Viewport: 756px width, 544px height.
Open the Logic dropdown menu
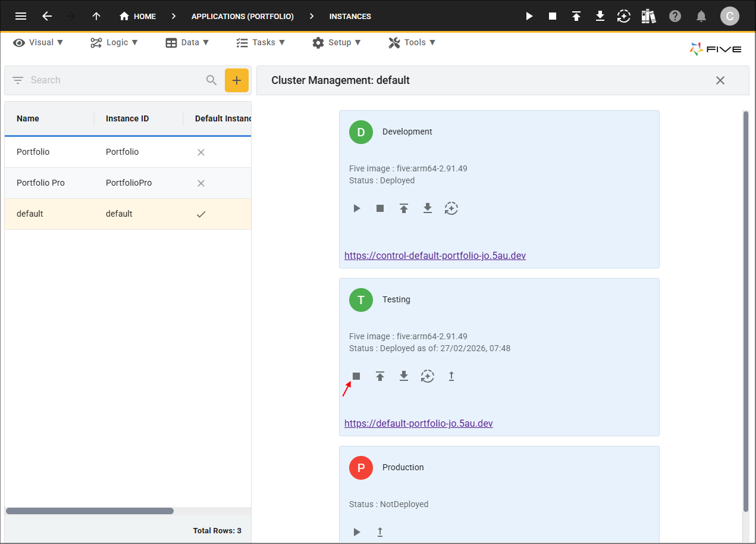[x=114, y=42]
